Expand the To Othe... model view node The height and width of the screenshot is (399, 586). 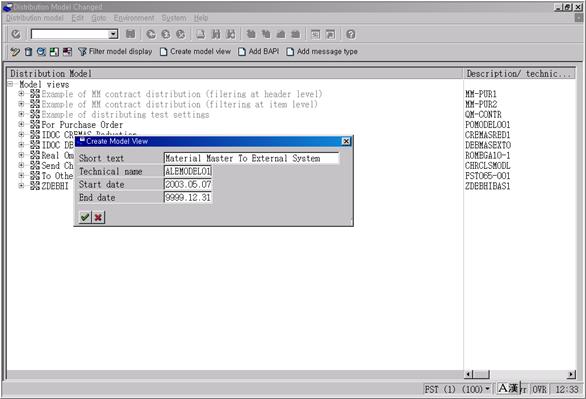(21, 175)
